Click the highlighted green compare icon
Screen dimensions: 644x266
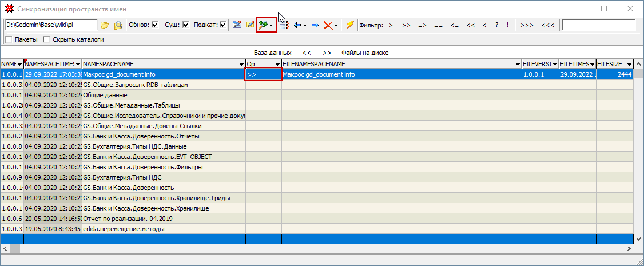click(264, 25)
